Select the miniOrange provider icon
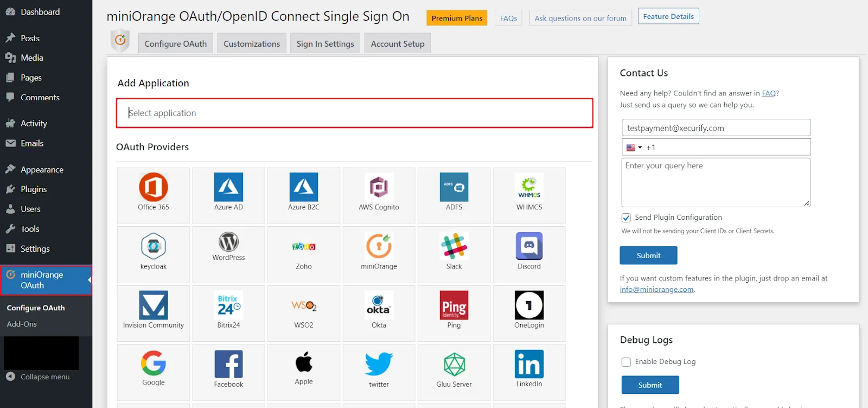This screenshot has width=868, height=408. 379,246
